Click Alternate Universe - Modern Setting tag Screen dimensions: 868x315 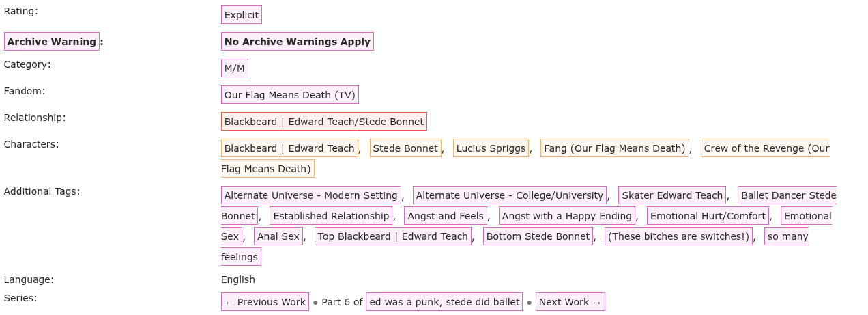311,195
